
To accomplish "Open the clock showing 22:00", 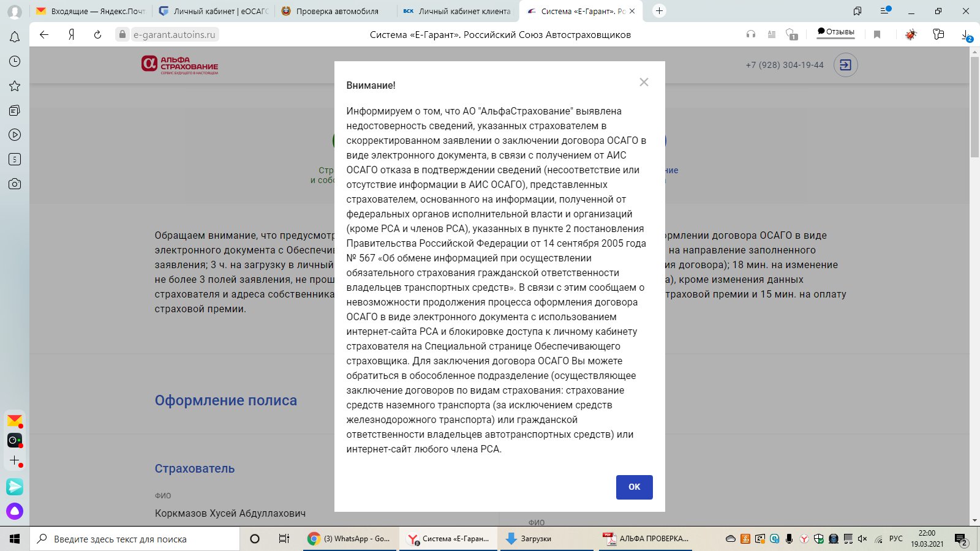I will click(927, 539).
